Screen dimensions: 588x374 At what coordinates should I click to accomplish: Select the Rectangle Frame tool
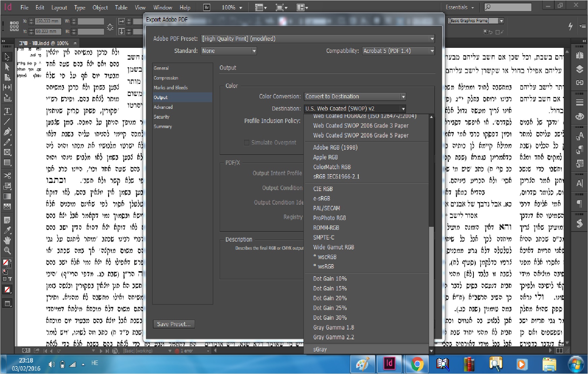(x=7, y=152)
